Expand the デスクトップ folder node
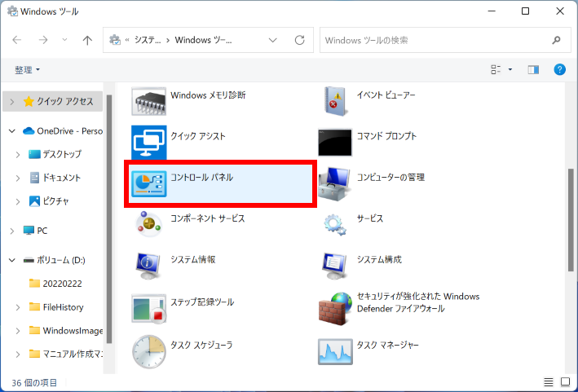578x392 pixels. coord(18,155)
